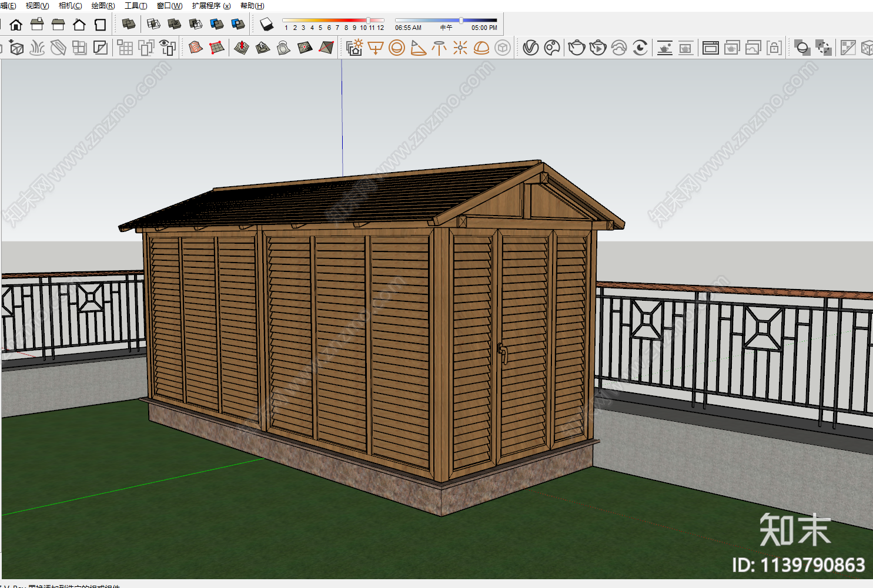Screen dimensions: 873x588
Task: Open the Chaos Cosmos browser icon
Action: 552,48
